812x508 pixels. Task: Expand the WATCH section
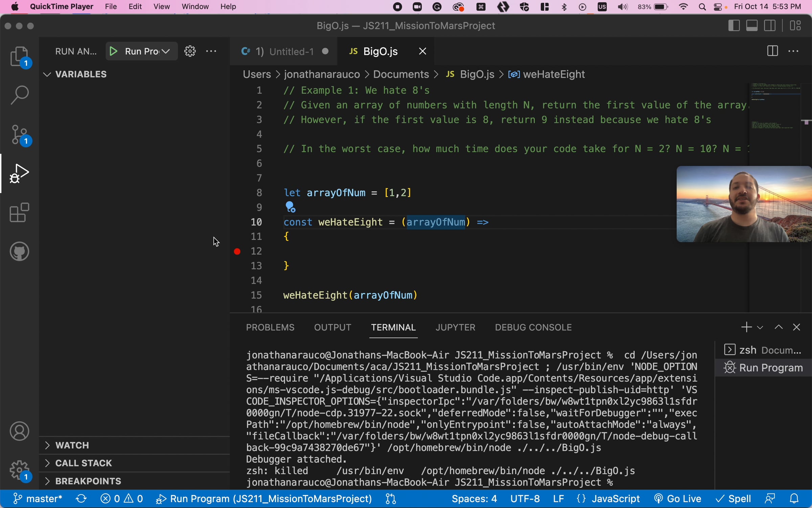pyautogui.click(x=72, y=445)
